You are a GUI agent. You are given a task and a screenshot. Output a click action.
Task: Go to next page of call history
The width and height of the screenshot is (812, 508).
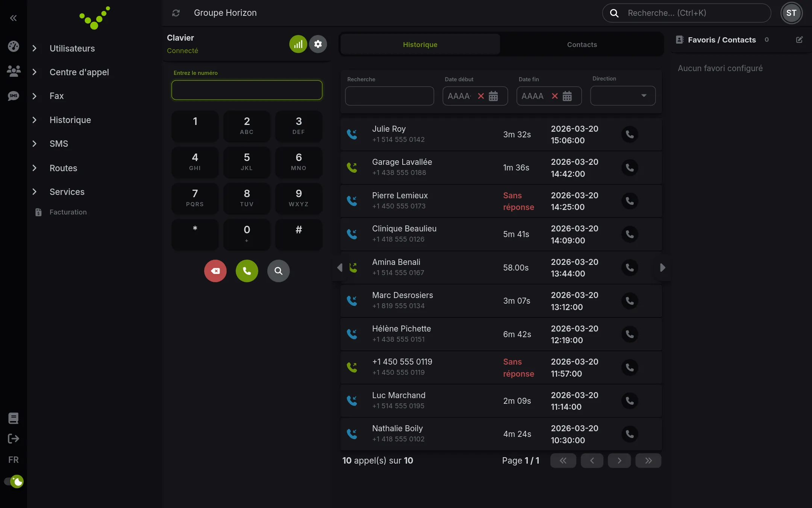pyautogui.click(x=619, y=461)
